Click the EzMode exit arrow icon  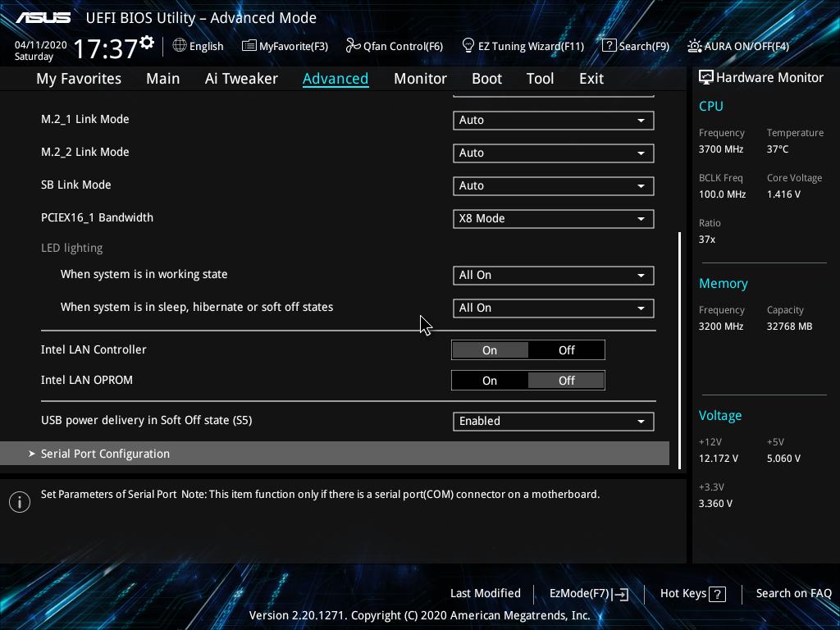[620, 594]
